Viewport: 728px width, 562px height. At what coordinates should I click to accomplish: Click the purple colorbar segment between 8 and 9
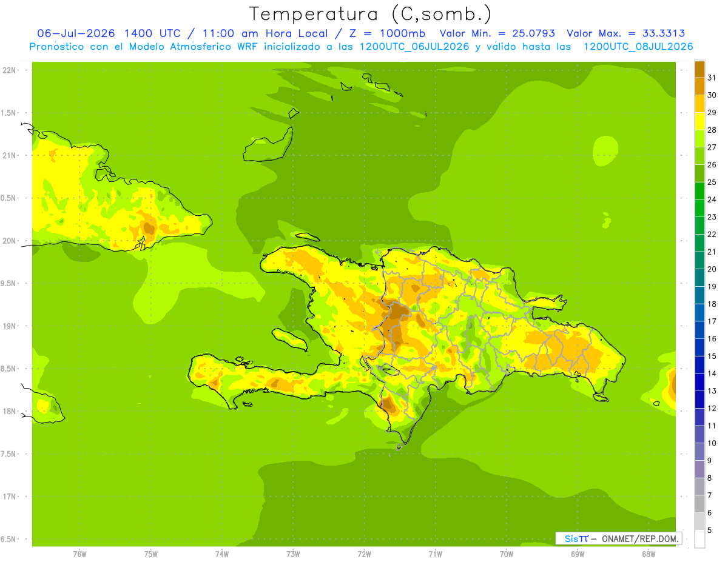coord(699,469)
